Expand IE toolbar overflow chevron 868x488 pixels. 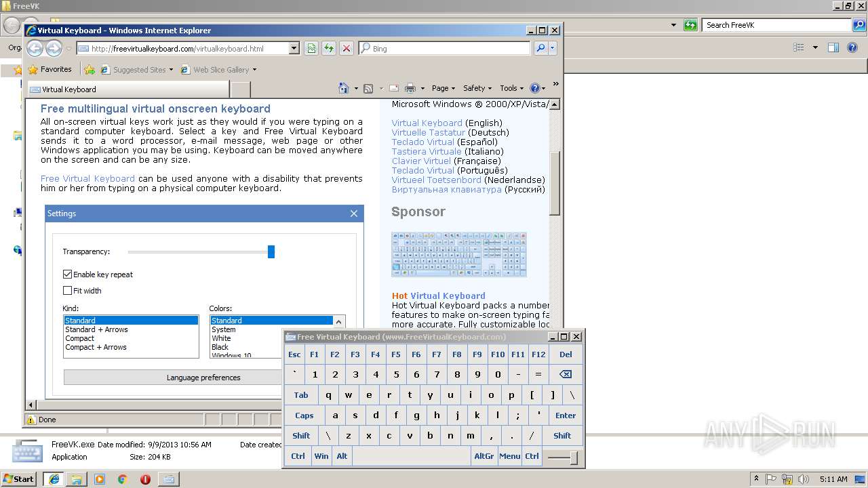(555, 84)
